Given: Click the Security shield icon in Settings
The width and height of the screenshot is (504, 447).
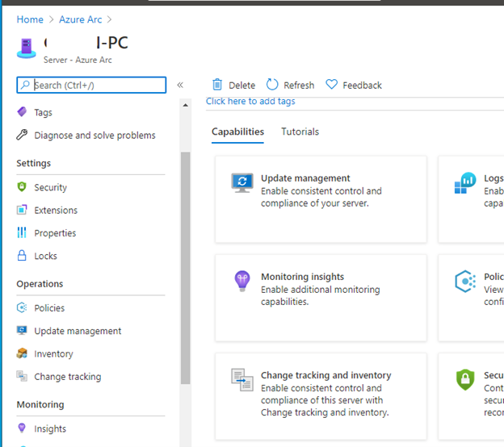Looking at the screenshot, I should (22, 187).
